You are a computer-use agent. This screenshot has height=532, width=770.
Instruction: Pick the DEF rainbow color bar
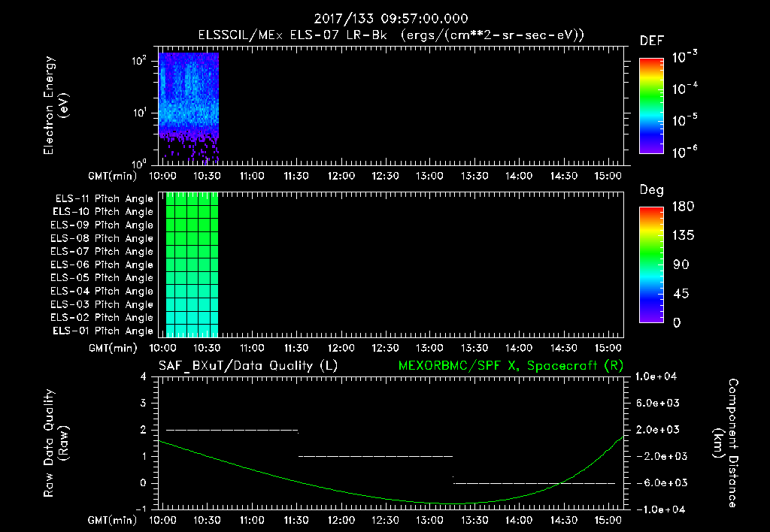tap(651, 105)
